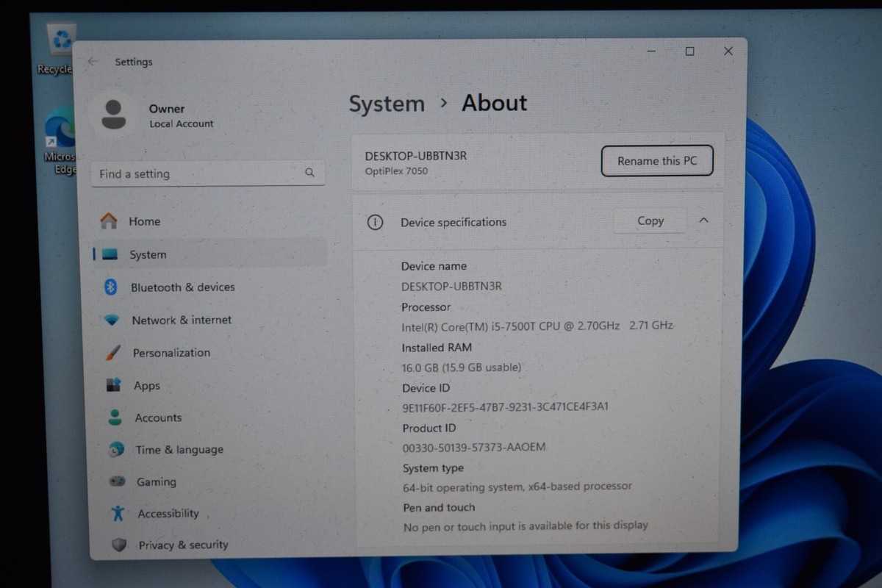Screen dimensions: 882x588
Task: Open Personalization paintbrush icon
Action: tap(113, 353)
